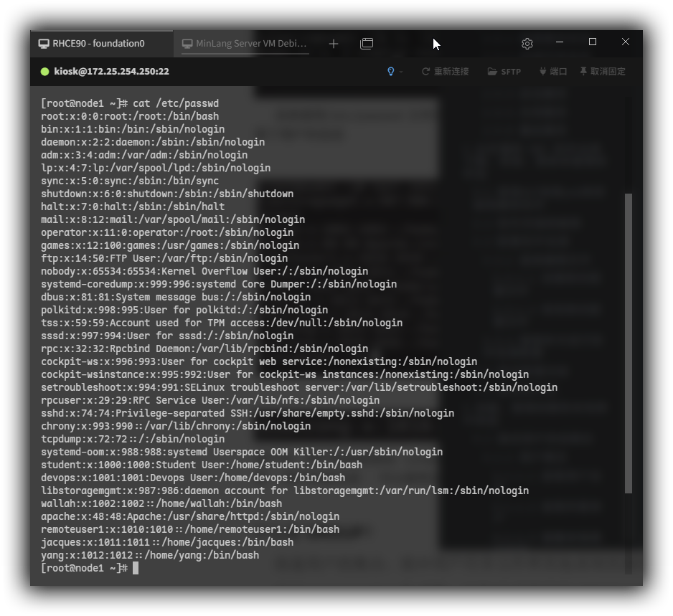Open the SFTP file browser
Viewport: 673px width, 616px height.
point(504,72)
